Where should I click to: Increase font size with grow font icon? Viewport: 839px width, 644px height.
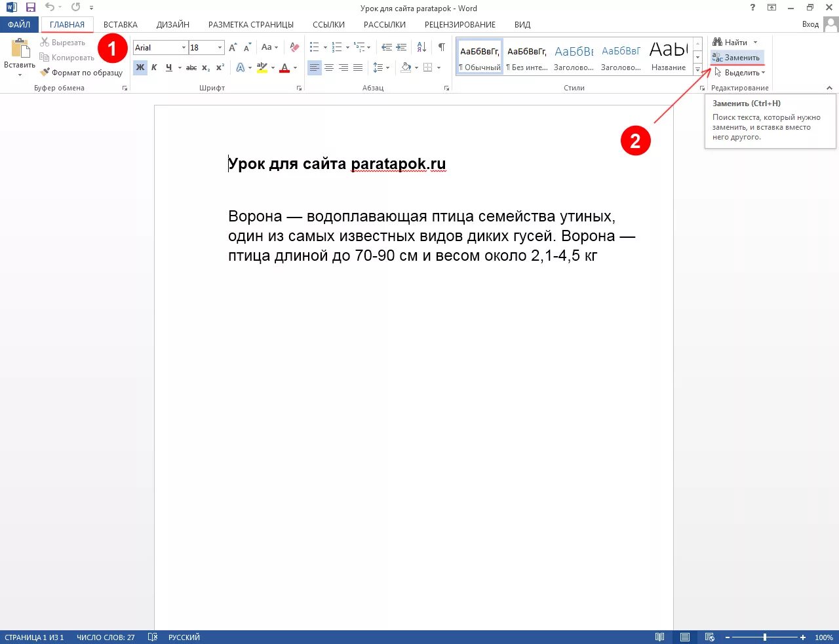click(x=233, y=48)
